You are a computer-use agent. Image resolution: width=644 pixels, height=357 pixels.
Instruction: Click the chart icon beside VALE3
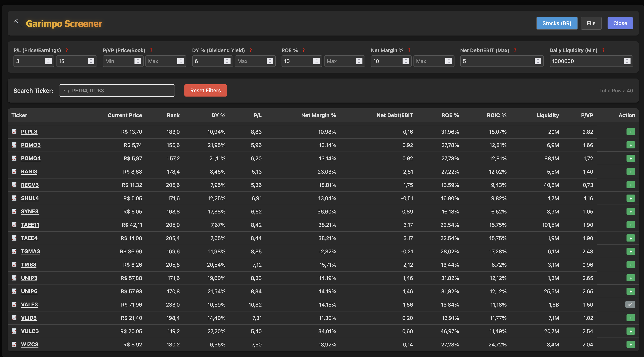point(14,304)
